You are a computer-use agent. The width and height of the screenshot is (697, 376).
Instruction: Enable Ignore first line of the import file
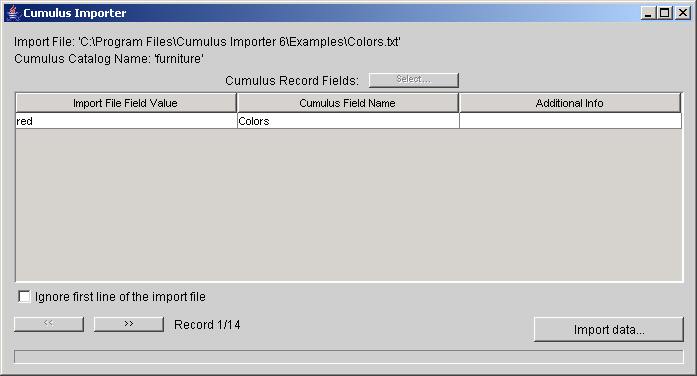point(24,296)
